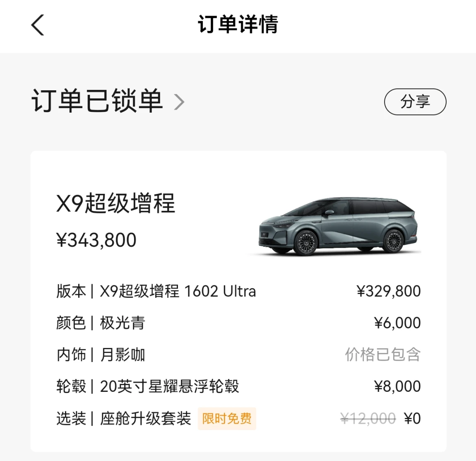Click the crossed-out ¥12,000 price

368,419
